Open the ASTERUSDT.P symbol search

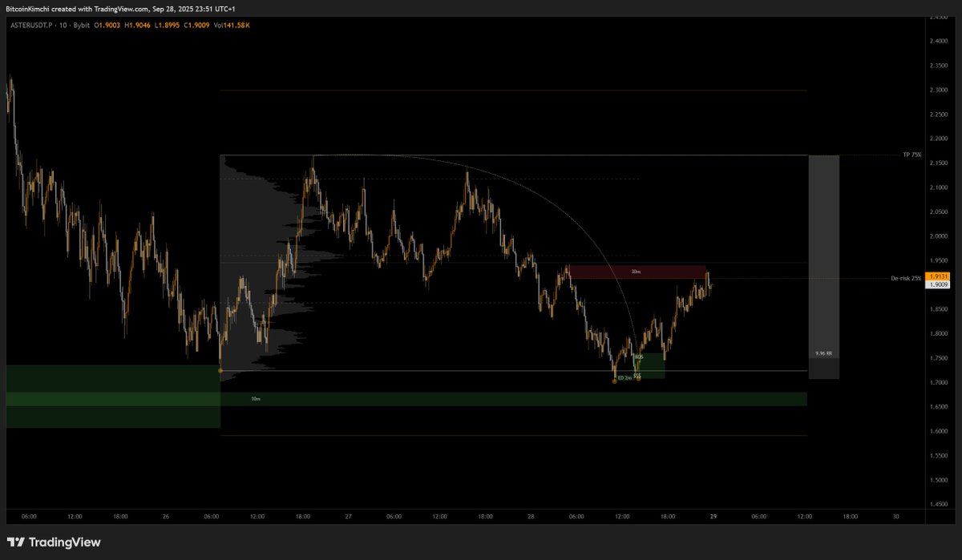pos(30,25)
